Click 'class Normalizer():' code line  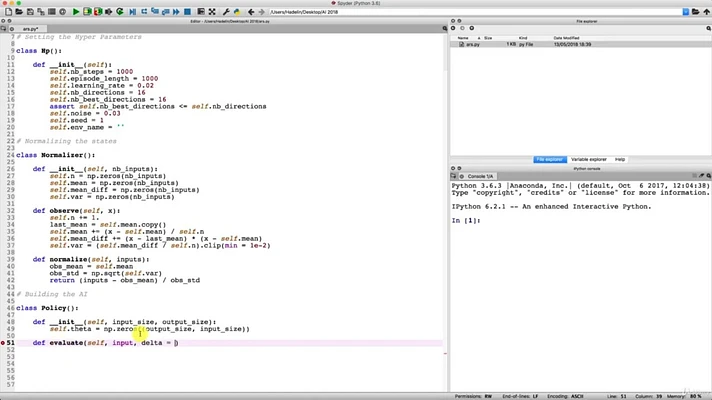[x=55, y=155]
